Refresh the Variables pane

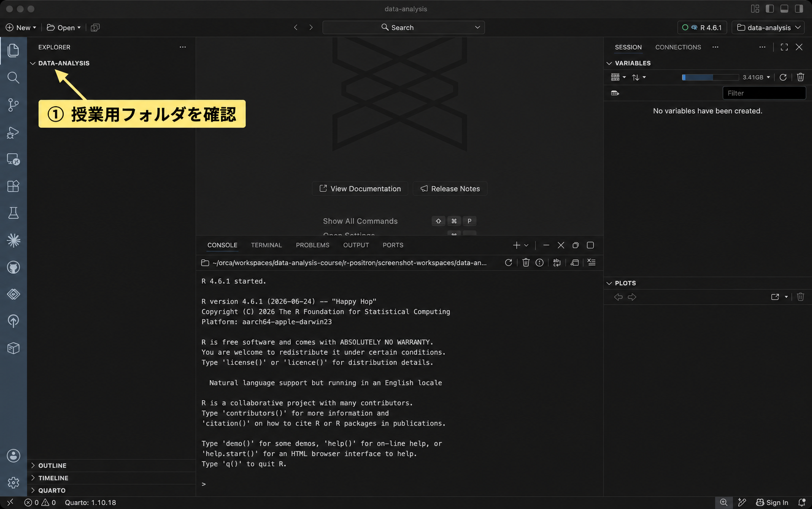(x=783, y=77)
